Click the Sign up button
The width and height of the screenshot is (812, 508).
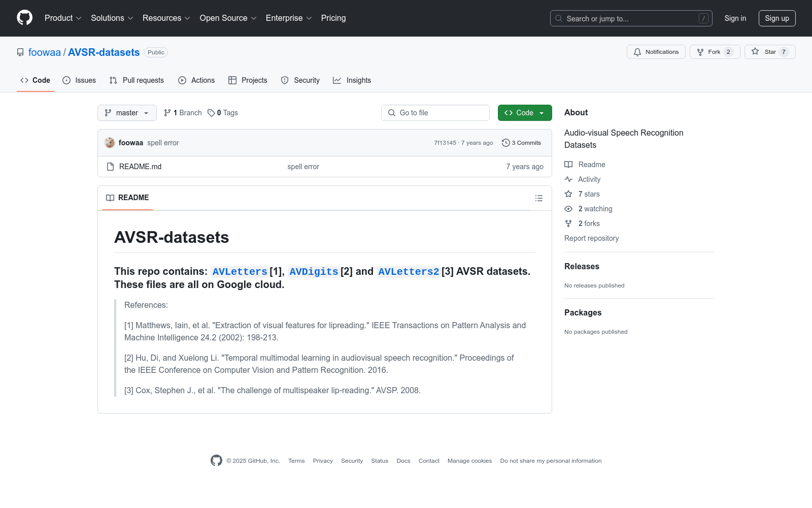tap(777, 18)
